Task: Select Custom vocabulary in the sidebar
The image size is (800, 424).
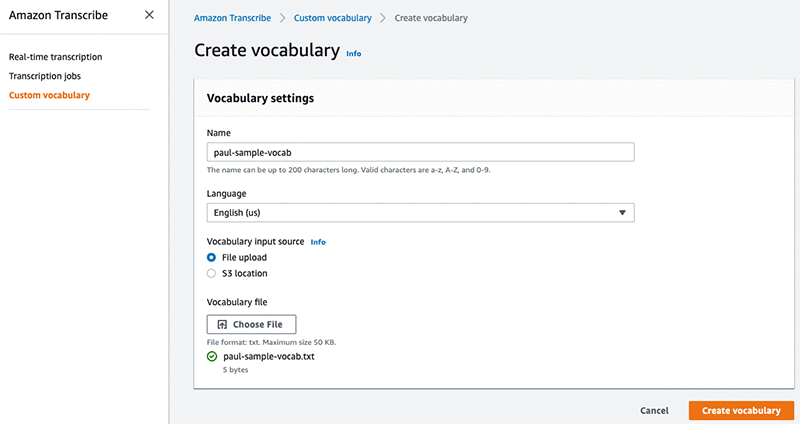Action: pos(49,95)
